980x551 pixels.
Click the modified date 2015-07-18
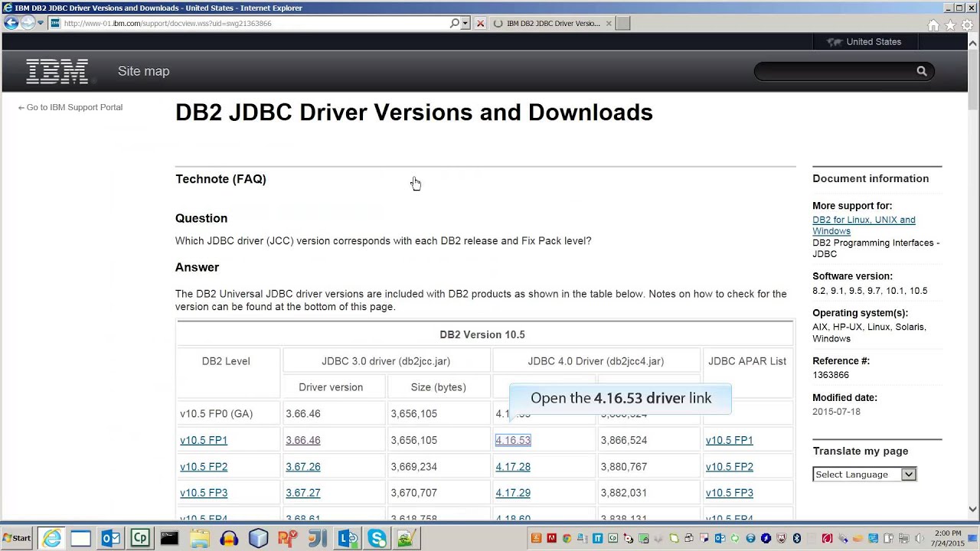836,412
